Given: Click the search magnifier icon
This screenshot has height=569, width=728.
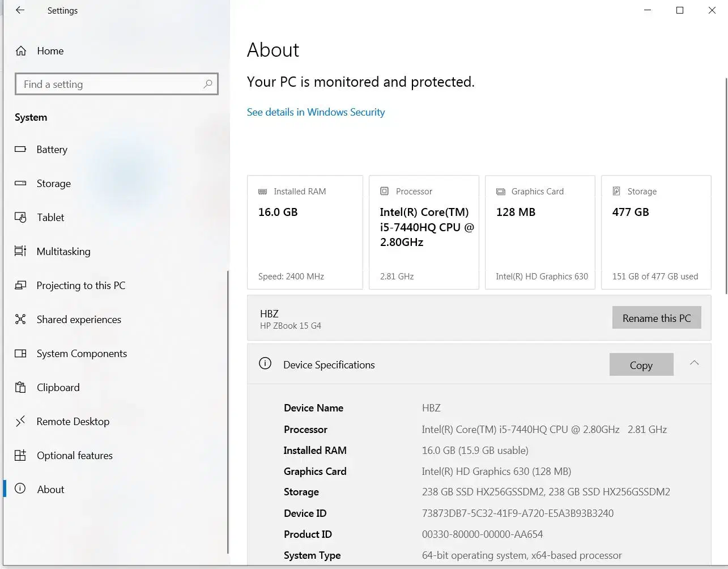Looking at the screenshot, I should (x=208, y=84).
